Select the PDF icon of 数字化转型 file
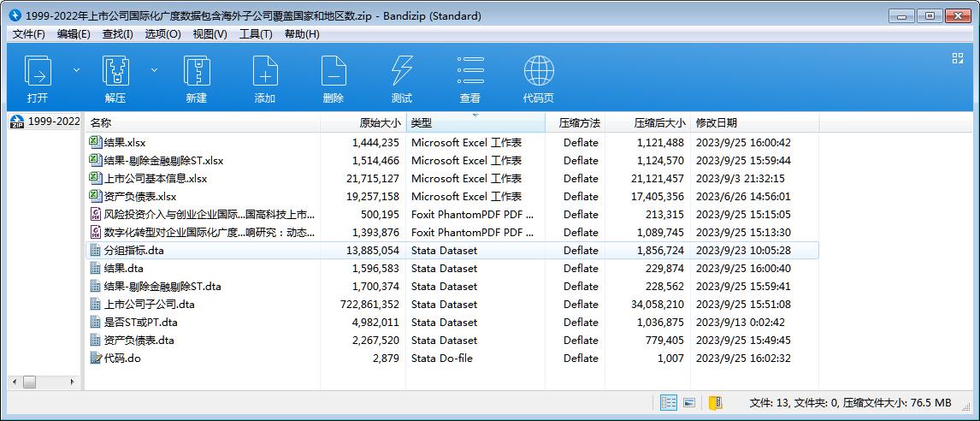 [x=96, y=232]
